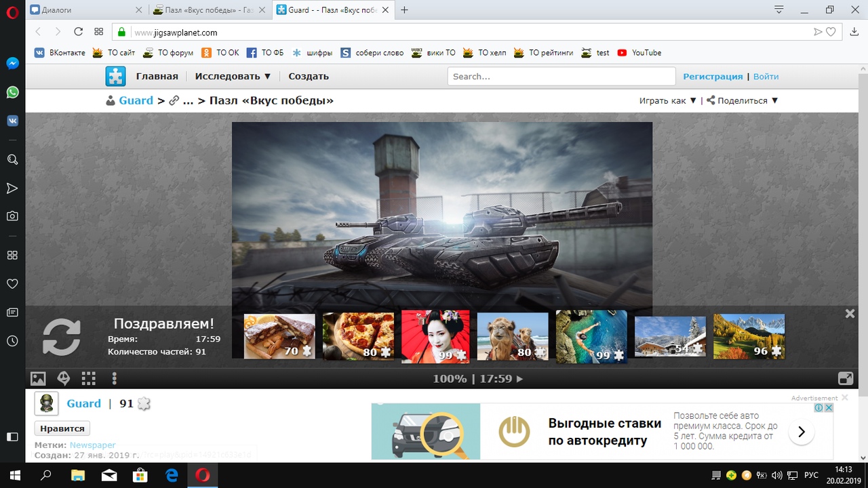Image resolution: width=868 pixels, height=488 pixels.
Task: Add page to bookmarks via address bar heart
Action: pos(832,32)
